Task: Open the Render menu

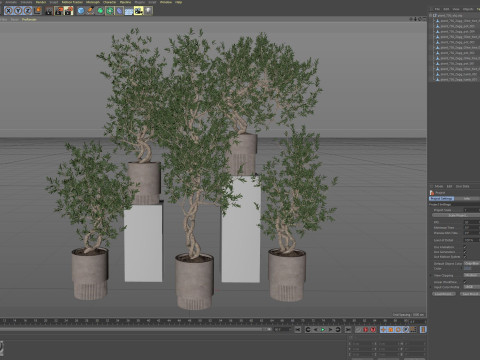Action: pos(41,2)
